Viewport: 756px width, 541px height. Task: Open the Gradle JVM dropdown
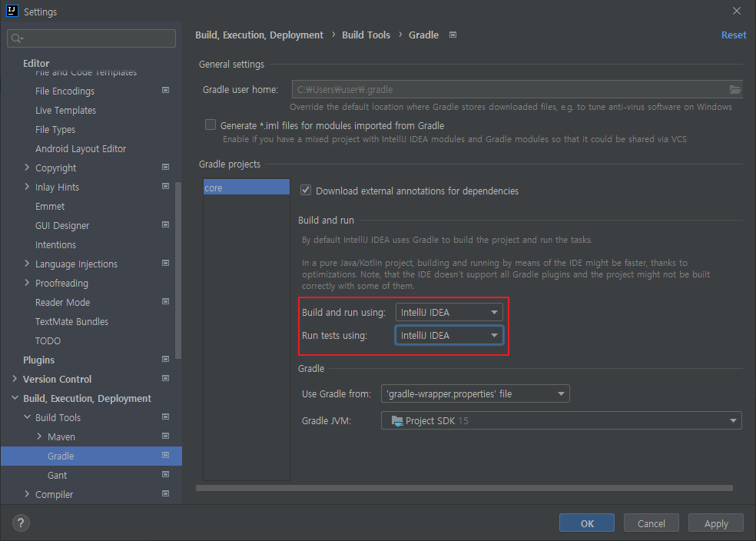point(561,421)
